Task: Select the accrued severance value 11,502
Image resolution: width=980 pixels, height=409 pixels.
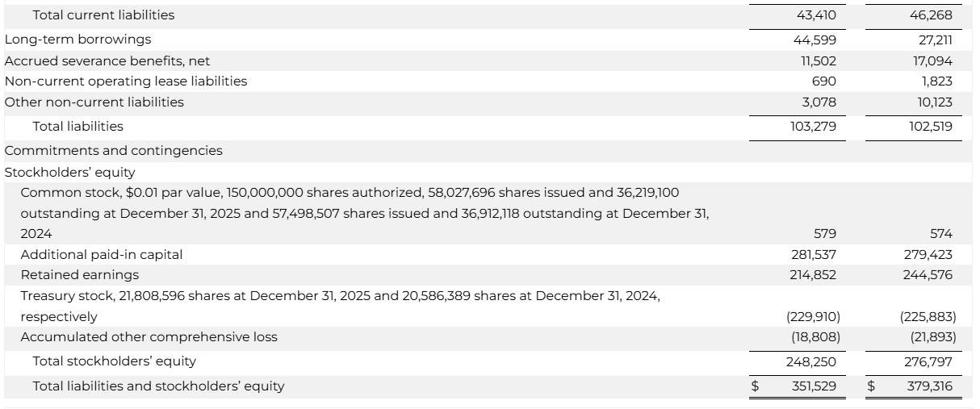Action: coord(817,61)
